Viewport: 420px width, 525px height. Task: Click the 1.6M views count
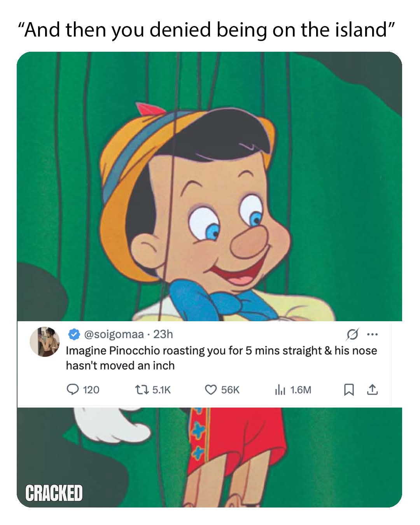[301, 390]
